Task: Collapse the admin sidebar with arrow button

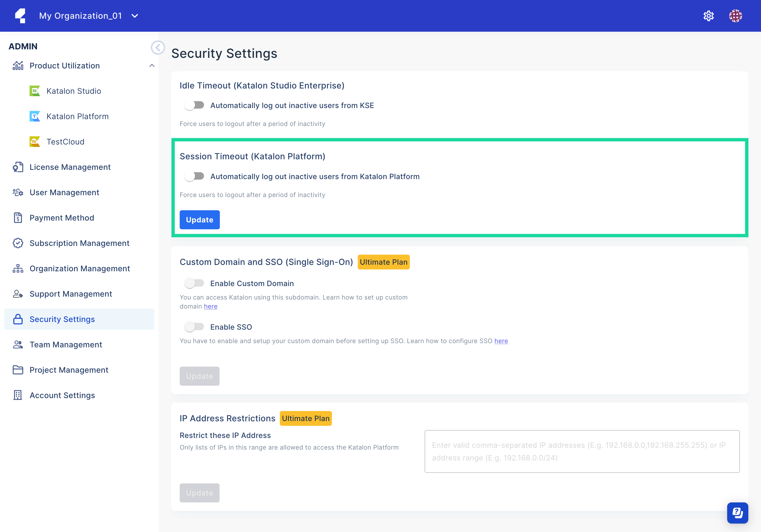Action: [158, 48]
